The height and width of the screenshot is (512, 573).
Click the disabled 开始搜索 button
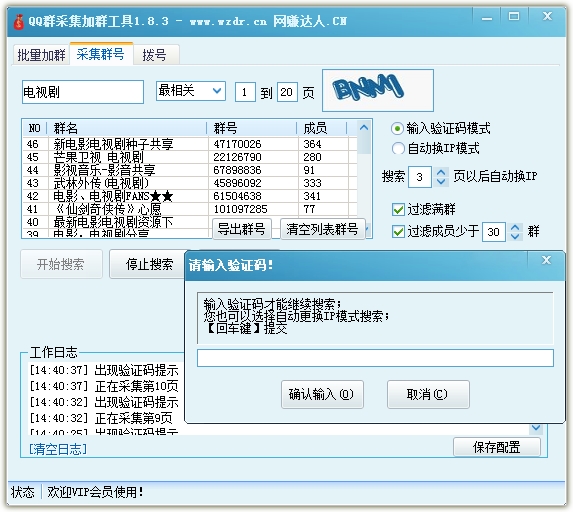click(61, 264)
